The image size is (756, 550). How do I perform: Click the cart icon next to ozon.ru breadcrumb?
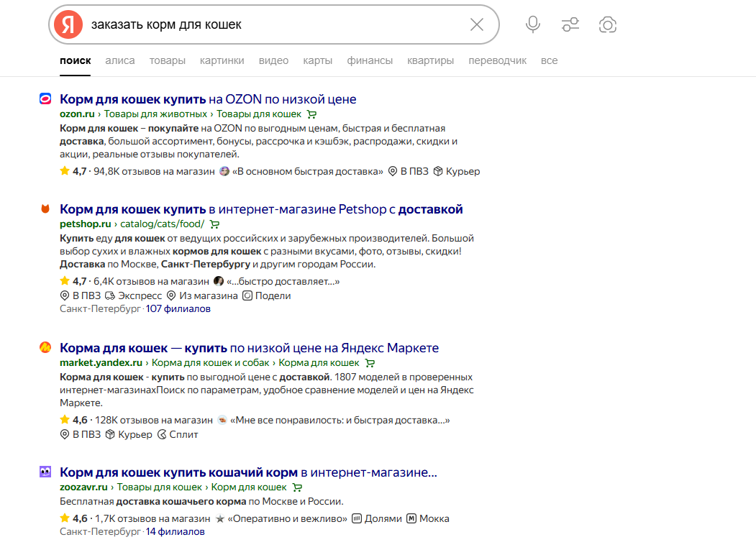click(312, 114)
